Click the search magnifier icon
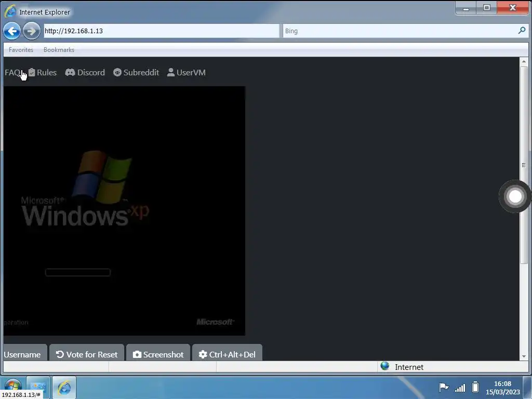 pyautogui.click(x=522, y=31)
